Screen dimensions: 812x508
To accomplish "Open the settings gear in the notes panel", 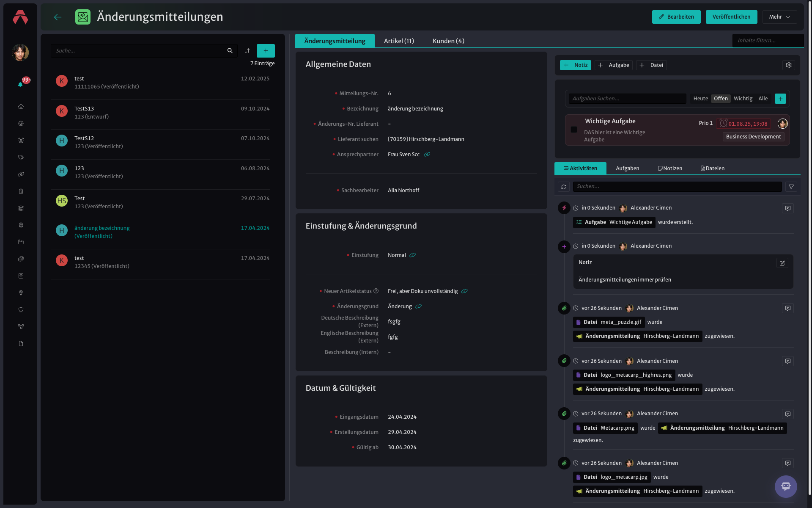I will (789, 65).
